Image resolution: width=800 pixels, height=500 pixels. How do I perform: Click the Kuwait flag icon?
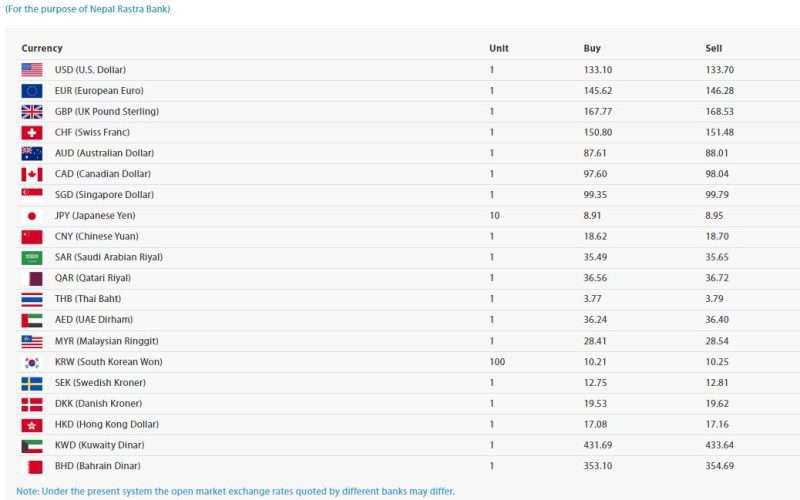pyautogui.click(x=32, y=445)
